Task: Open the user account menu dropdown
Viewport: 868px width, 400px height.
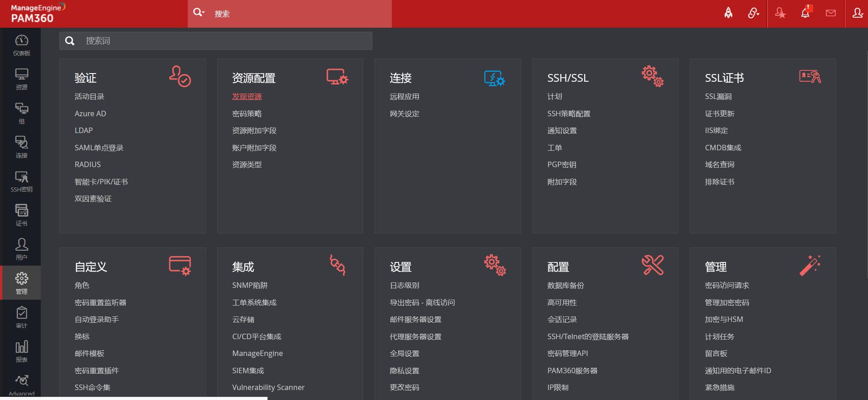Action: (857, 13)
